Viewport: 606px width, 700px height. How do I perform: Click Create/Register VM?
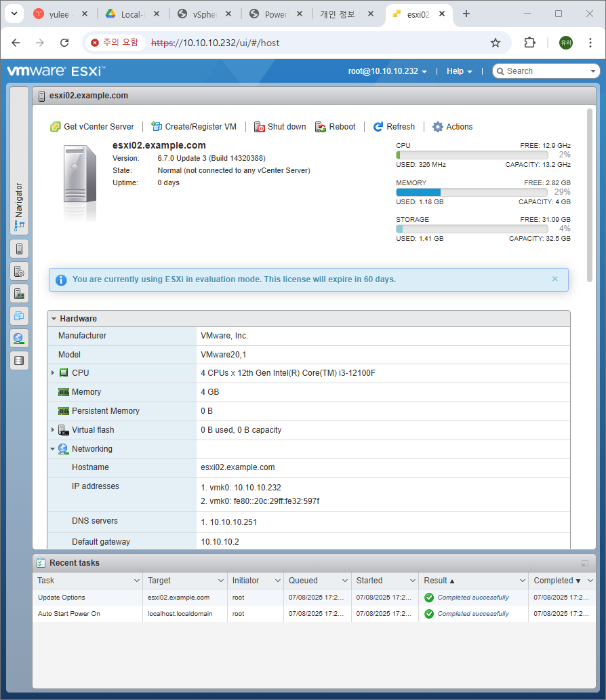[194, 127]
